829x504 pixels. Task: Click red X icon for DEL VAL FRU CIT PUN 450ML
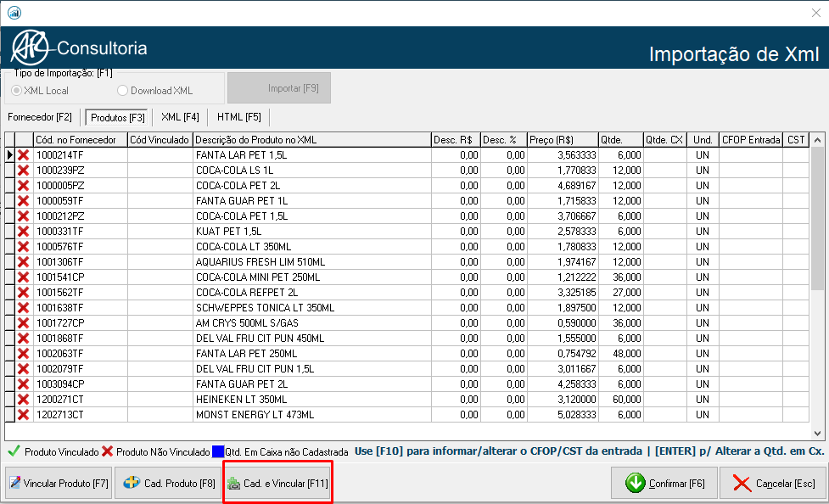(x=23, y=339)
